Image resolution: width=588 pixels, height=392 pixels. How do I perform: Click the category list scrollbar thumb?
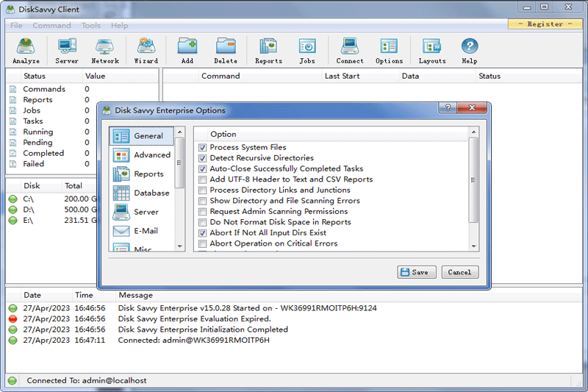point(180,163)
